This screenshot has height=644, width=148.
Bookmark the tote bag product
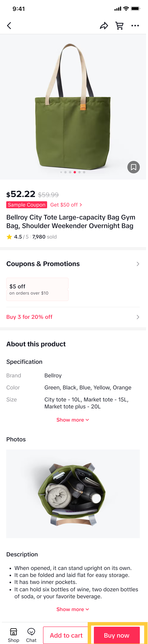tap(133, 167)
